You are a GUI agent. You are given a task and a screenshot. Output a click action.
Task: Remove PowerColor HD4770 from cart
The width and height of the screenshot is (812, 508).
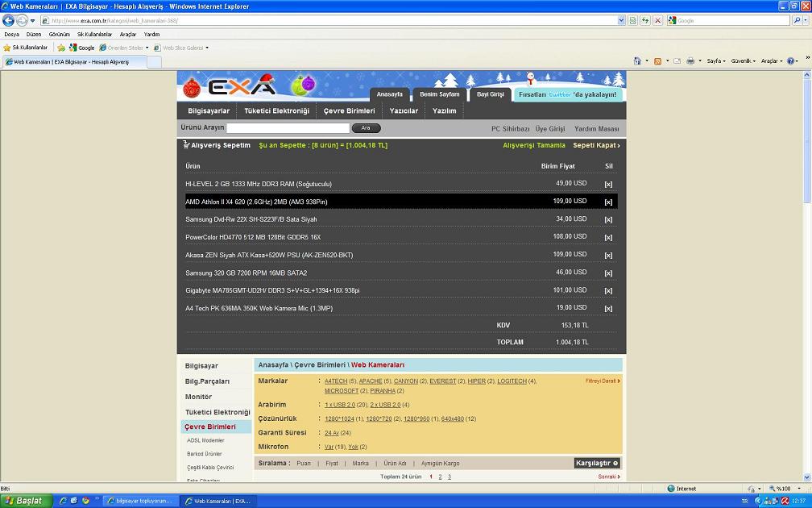[608, 237]
